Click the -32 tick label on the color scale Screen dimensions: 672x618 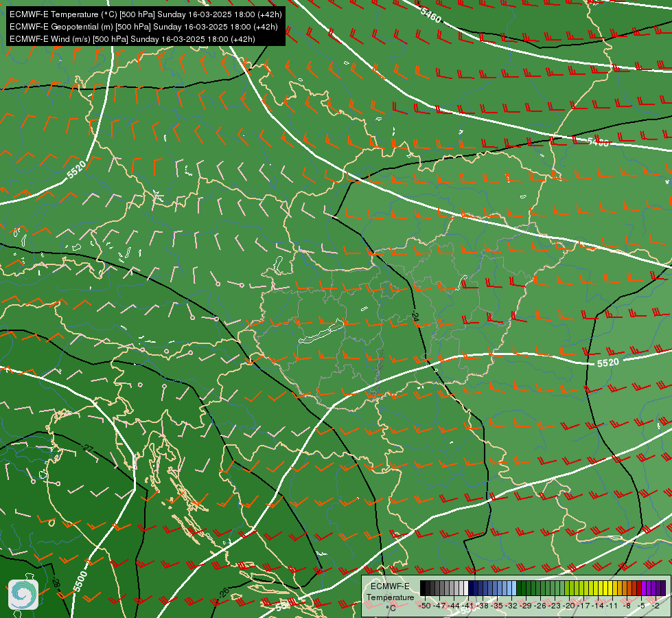pos(511,606)
